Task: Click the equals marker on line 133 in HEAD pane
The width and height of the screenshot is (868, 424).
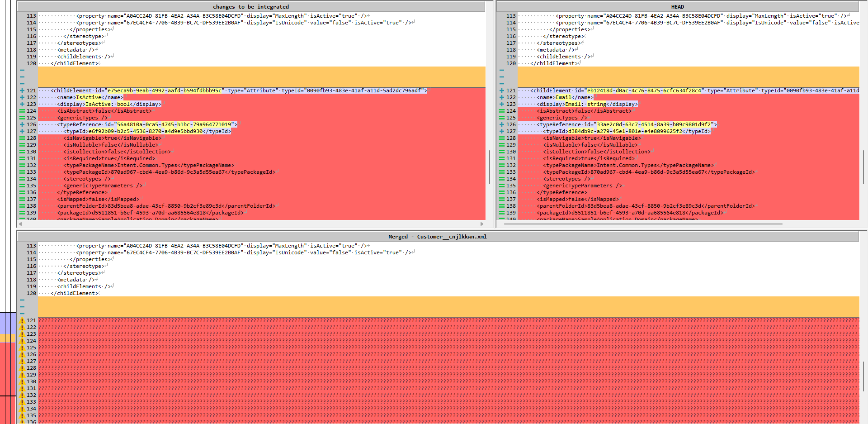Action: (x=501, y=172)
